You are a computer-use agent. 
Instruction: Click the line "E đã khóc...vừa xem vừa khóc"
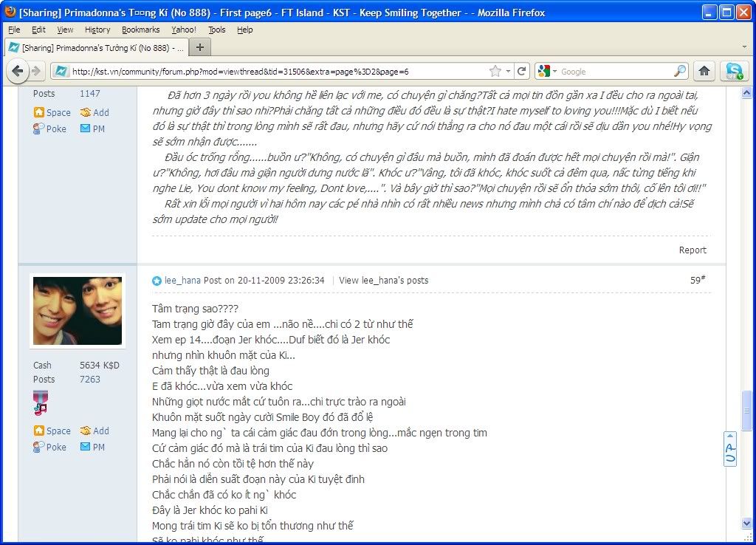pyautogui.click(x=222, y=386)
